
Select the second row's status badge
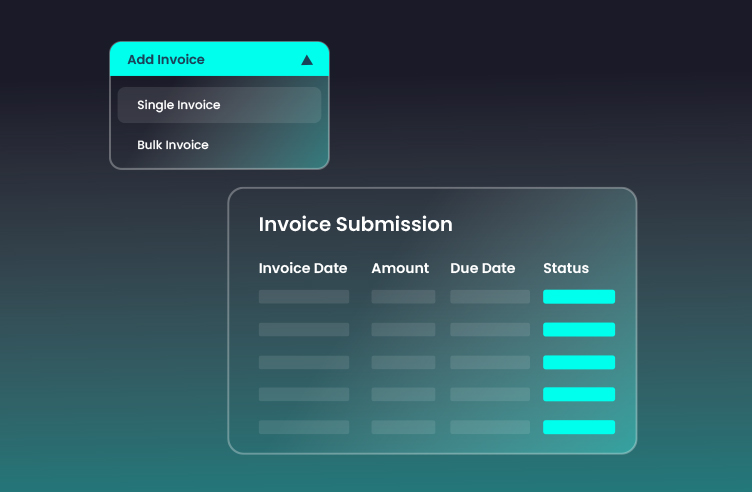tap(578, 329)
